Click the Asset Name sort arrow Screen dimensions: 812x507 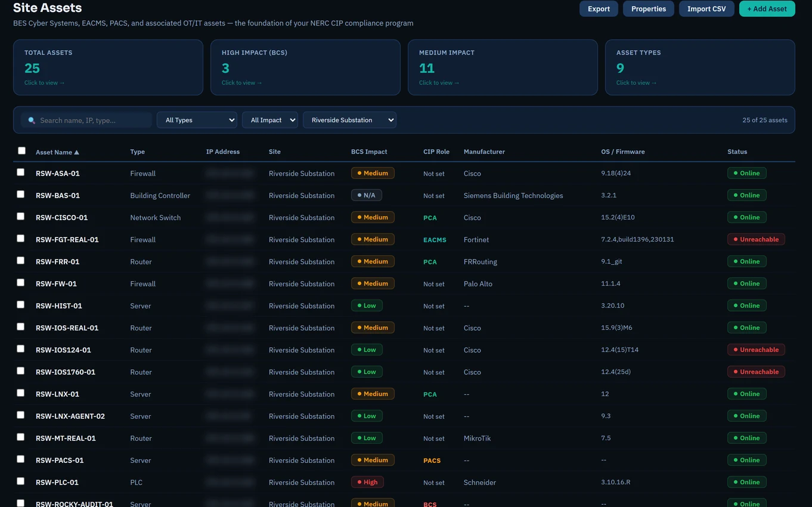pyautogui.click(x=76, y=152)
